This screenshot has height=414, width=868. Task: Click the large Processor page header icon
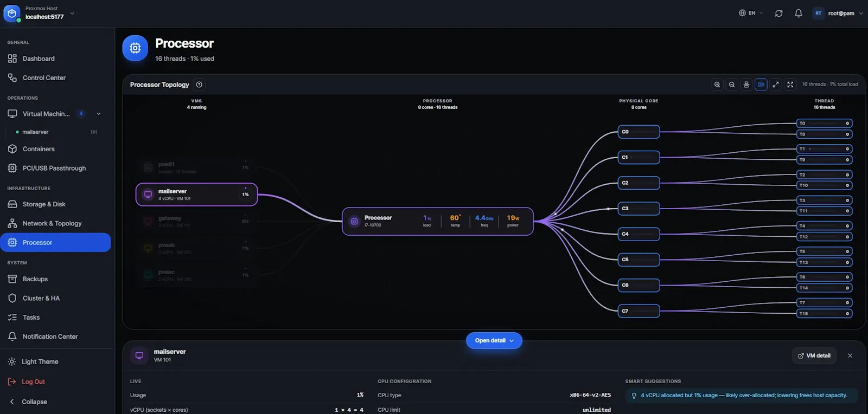tap(135, 48)
